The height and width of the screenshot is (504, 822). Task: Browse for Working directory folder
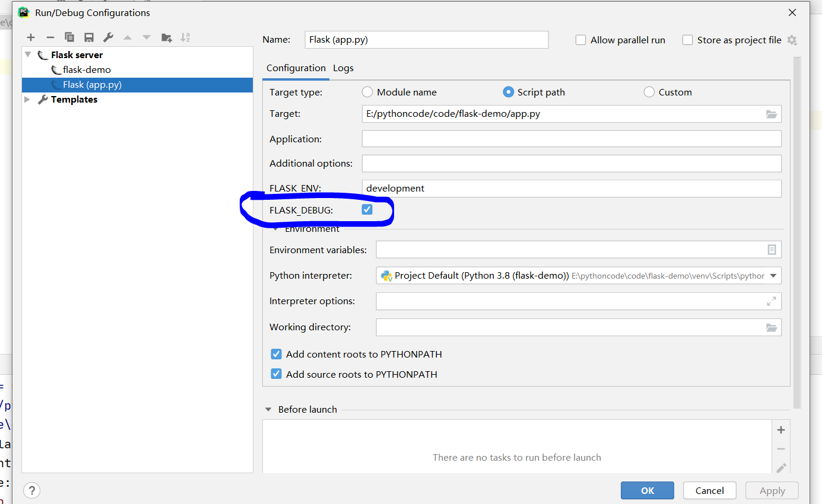772,327
